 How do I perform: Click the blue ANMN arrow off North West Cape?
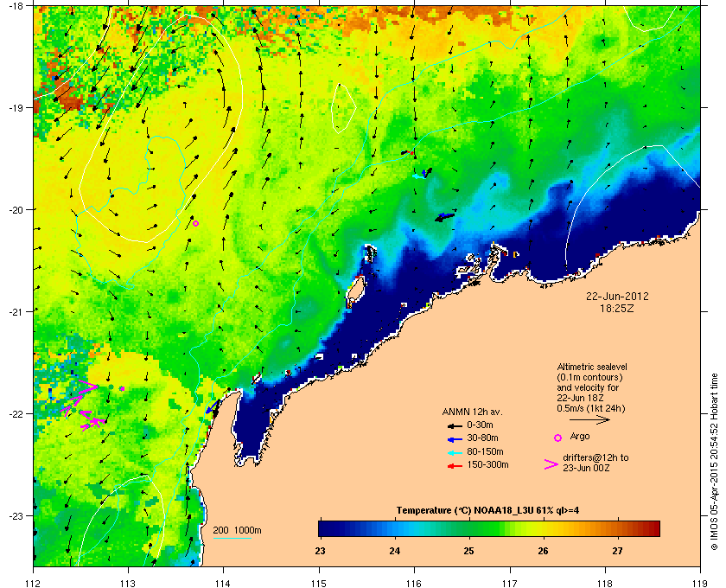point(212,407)
